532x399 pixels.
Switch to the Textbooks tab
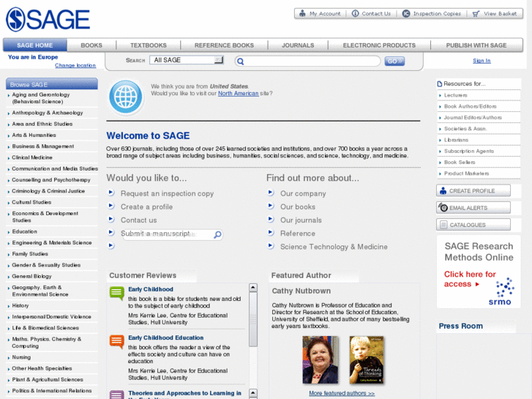(x=149, y=45)
